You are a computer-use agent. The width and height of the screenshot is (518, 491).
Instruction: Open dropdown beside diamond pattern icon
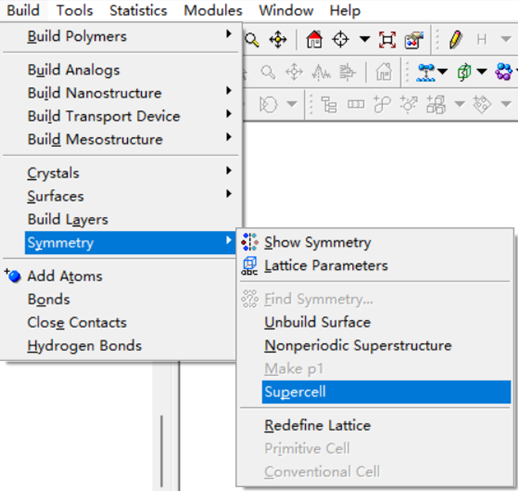pyautogui.click(x=506, y=104)
